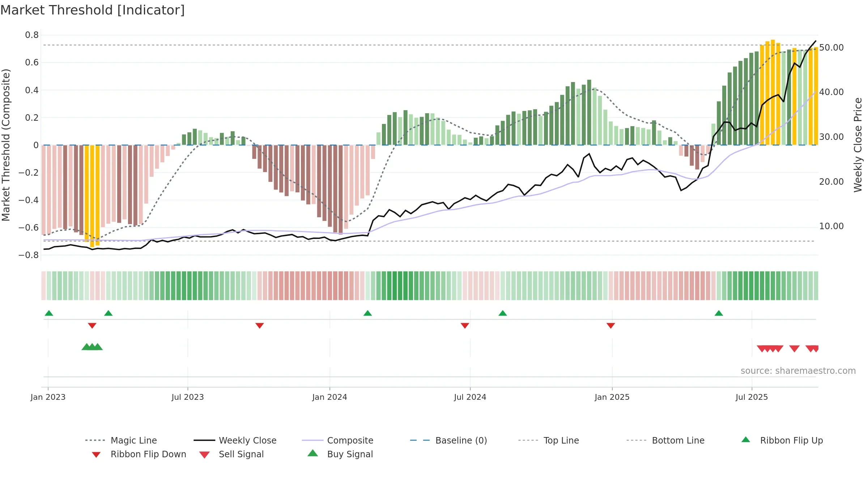Click the 40.00 right axis price label
The height and width of the screenshot is (488, 868).
pyautogui.click(x=831, y=92)
